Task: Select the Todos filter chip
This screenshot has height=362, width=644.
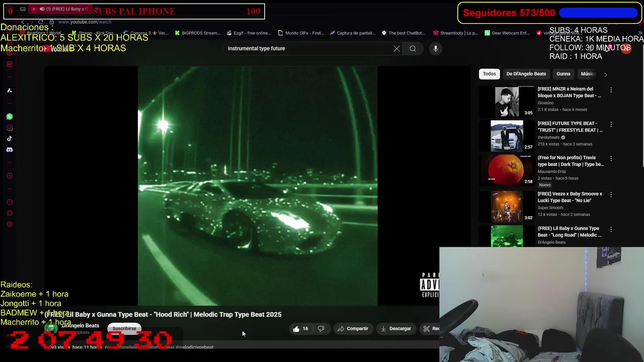Action: tap(490, 74)
